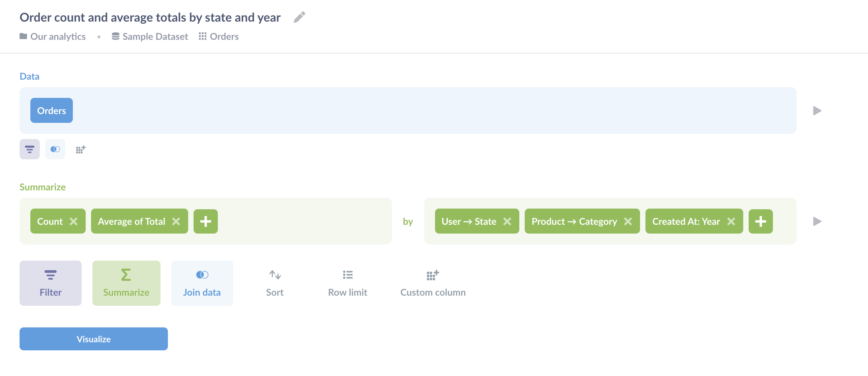The width and height of the screenshot is (868, 376).
Task: Click the pencil icon to edit question title
Action: click(299, 17)
